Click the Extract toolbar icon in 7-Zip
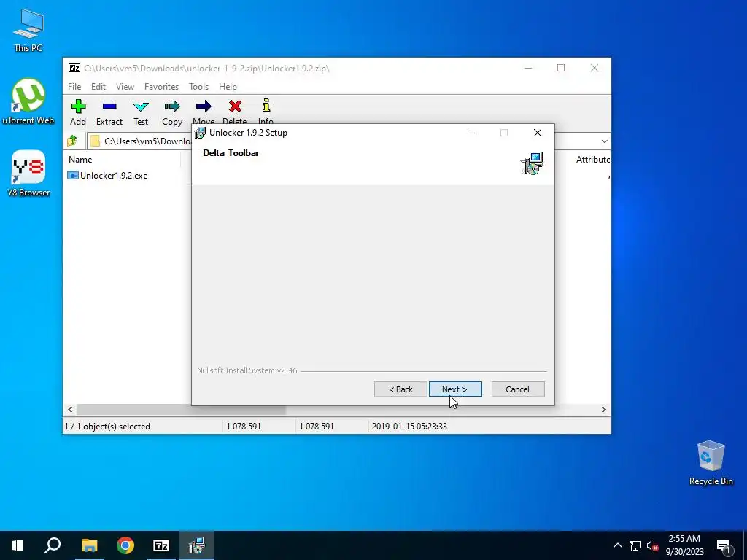Viewport: 747px width, 560px height. click(109, 112)
